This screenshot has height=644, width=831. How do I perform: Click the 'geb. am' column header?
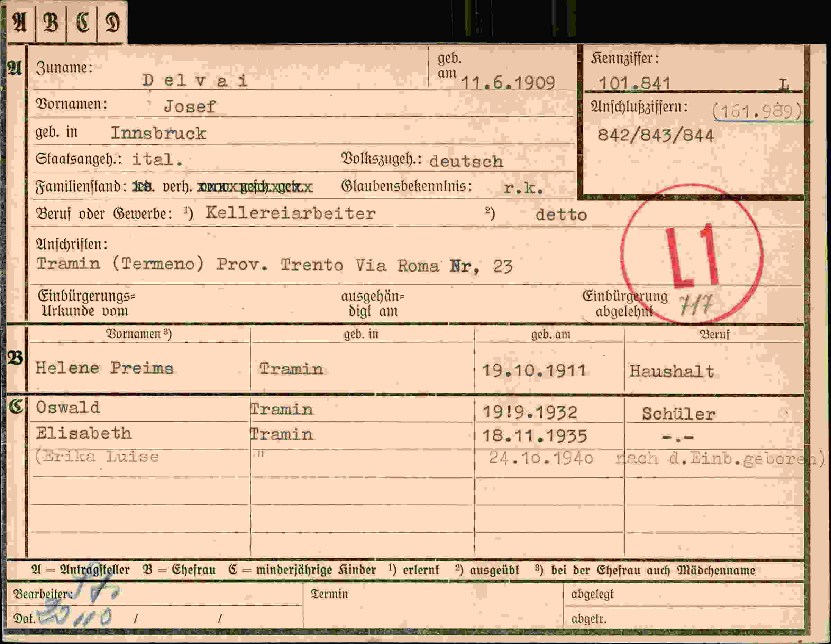(550, 334)
